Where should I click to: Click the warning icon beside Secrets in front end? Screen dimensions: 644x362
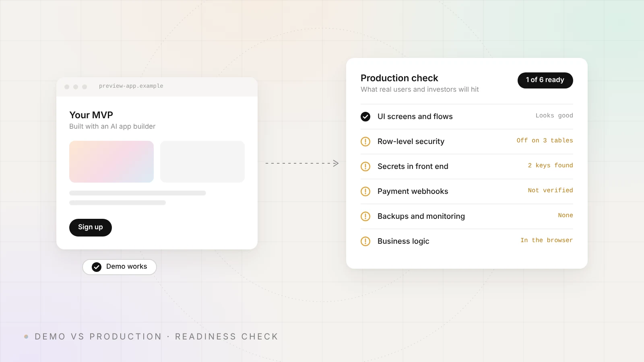coord(365,167)
